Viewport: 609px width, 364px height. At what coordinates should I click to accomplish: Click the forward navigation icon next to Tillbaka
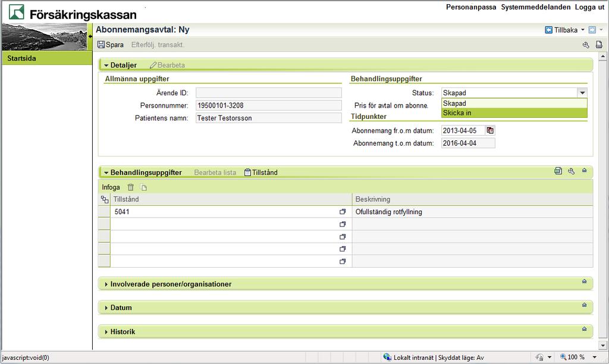[592, 30]
